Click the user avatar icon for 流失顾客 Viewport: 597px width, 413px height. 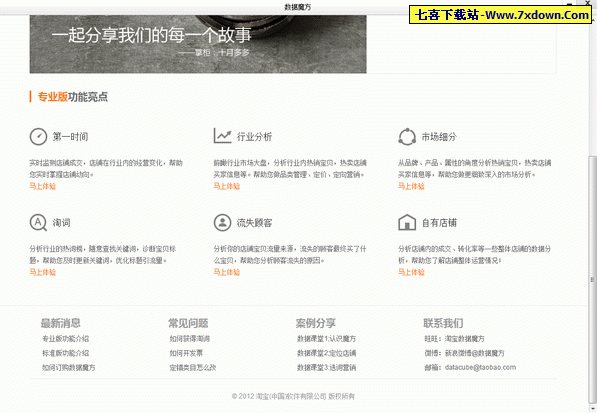[x=222, y=223]
